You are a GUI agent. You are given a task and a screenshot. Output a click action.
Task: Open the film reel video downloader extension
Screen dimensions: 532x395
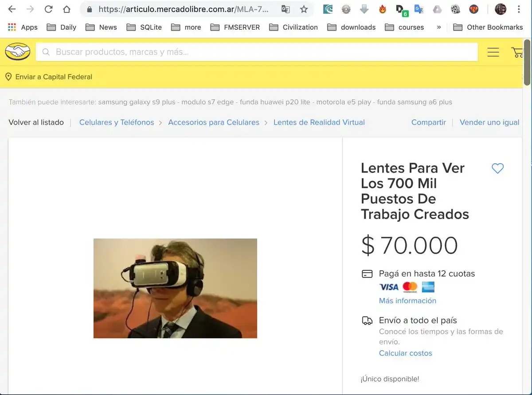[455, 9]
